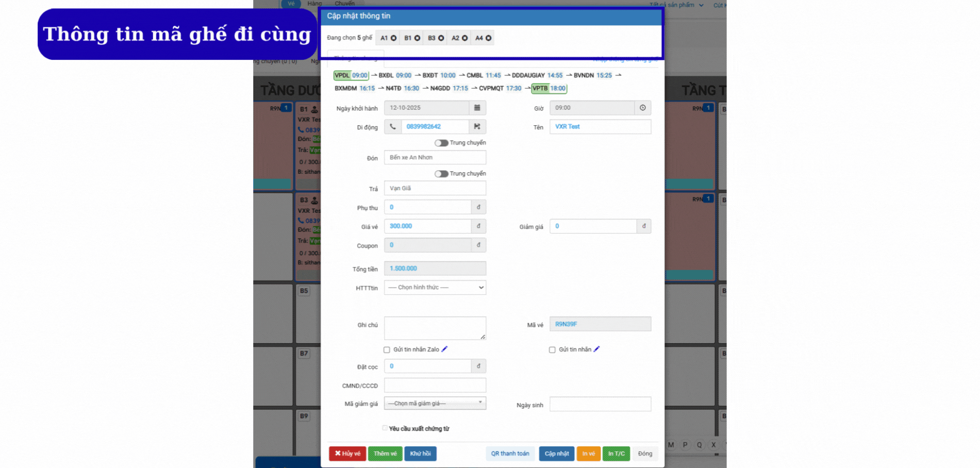The image size is (980, 468).
Task: Click the Ghi chú text area
Action: tap(435, 328)
